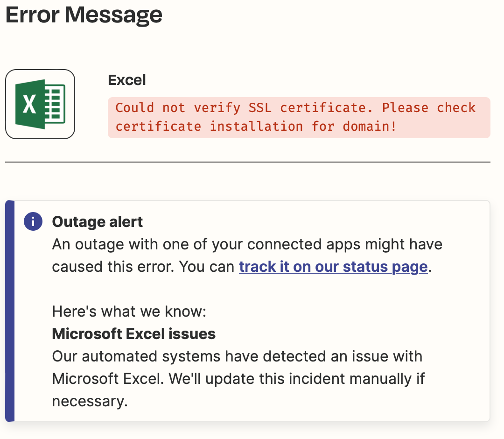Click the Error Message heading
The width and height of the screenshot is (504, 439).
click(x=84, y=15)
